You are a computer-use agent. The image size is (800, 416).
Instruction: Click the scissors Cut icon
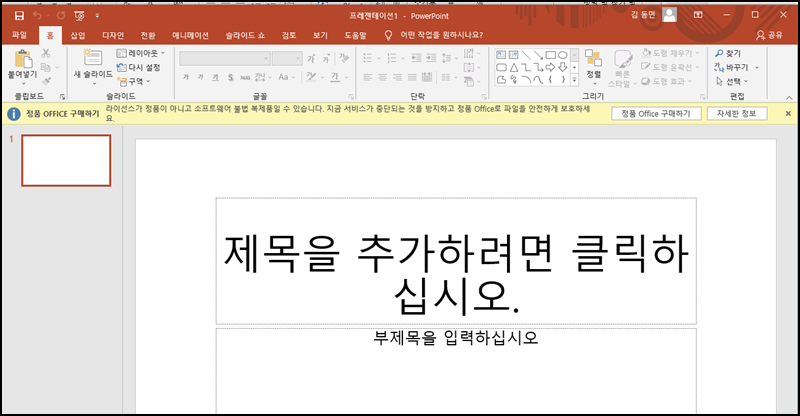coord(46,53)
